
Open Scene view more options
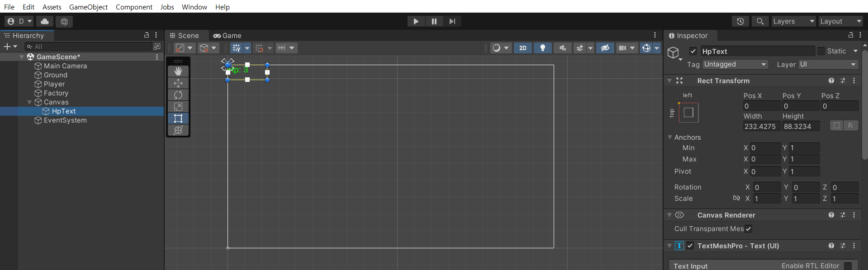click(655, 35)
